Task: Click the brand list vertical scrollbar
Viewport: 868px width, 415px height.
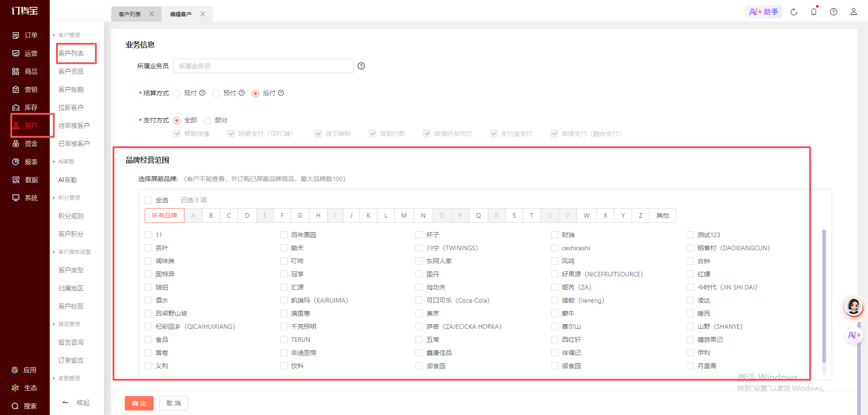Action: click(824, 296)
